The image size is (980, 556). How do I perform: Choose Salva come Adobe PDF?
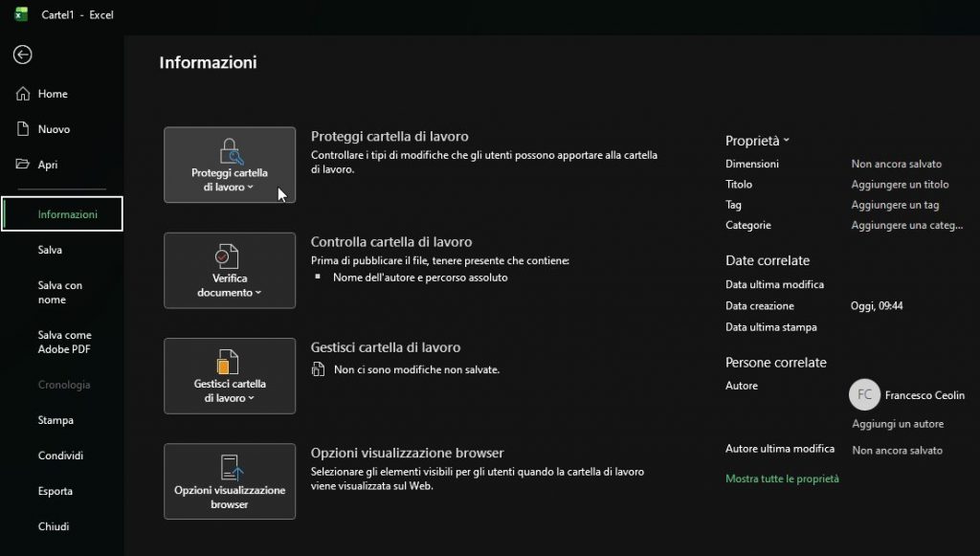tap(64, 342)
